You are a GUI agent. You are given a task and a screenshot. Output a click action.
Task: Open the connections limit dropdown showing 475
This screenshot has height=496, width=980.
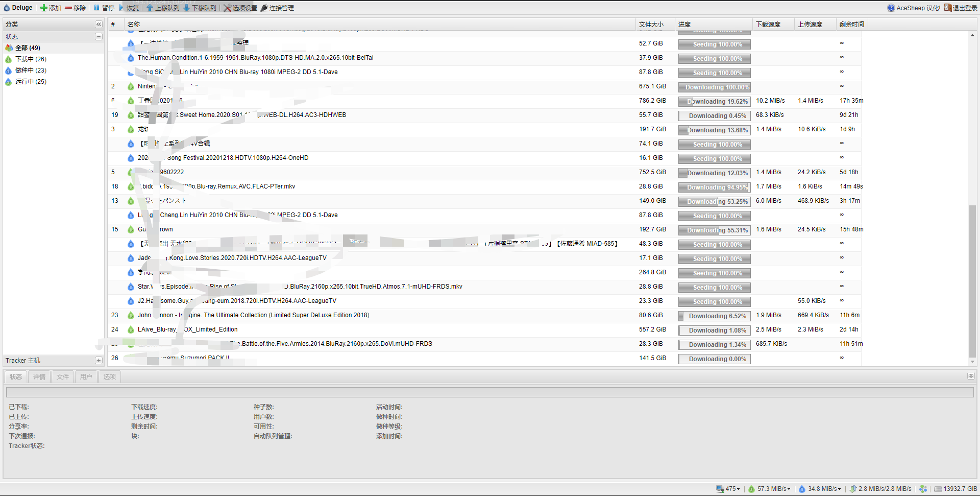(728, 489)
